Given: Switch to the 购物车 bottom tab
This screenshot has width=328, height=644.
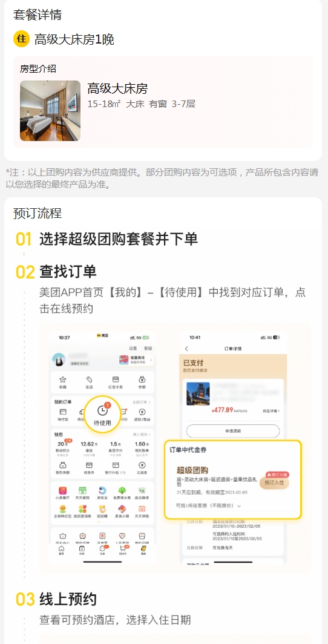Looking at the screenshot, I should [122, 550].
